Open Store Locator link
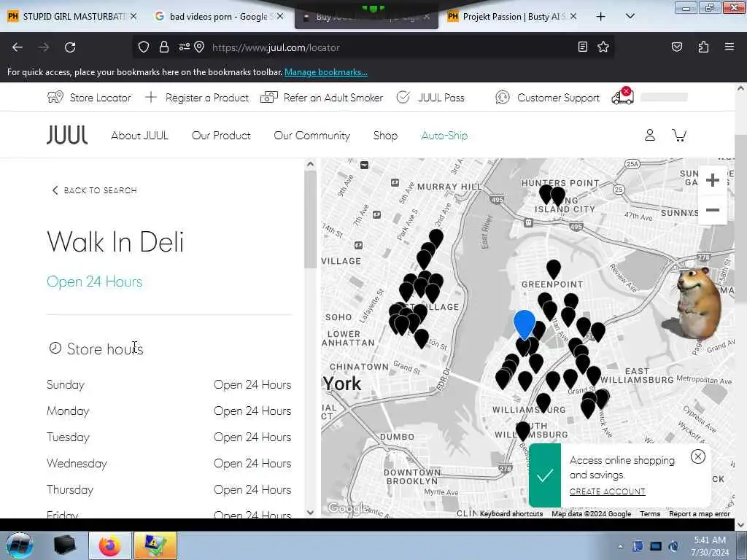This screenshot has height=560, width=747. click(89, 98)
